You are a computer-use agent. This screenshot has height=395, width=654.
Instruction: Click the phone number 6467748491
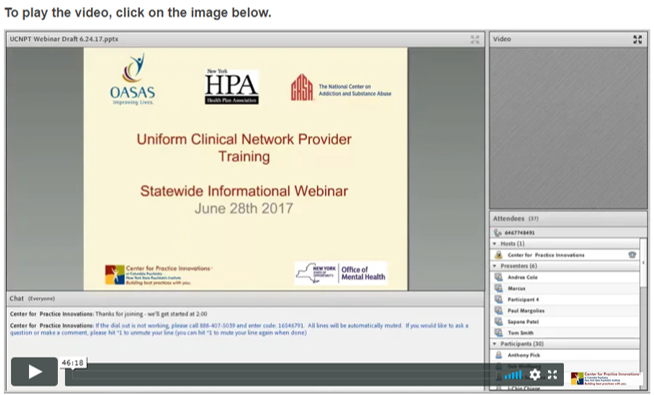pyautogui.click(x=519, y=233)
